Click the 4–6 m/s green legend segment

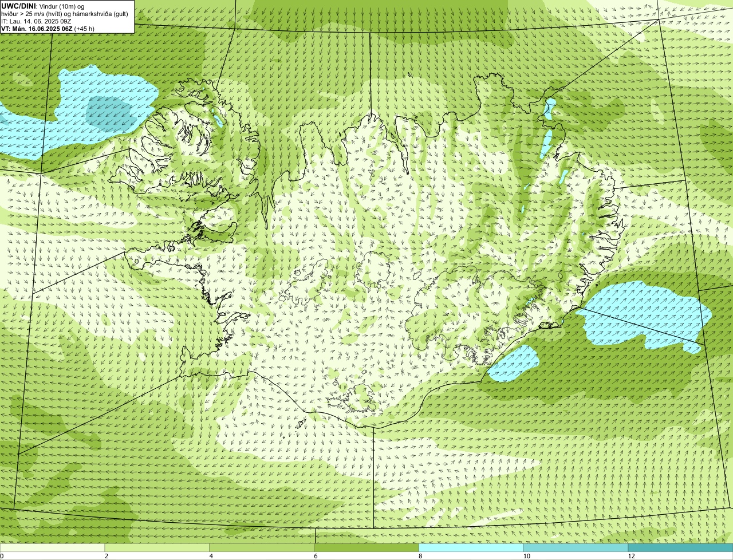pyautogui.click(x=262, y=547)
